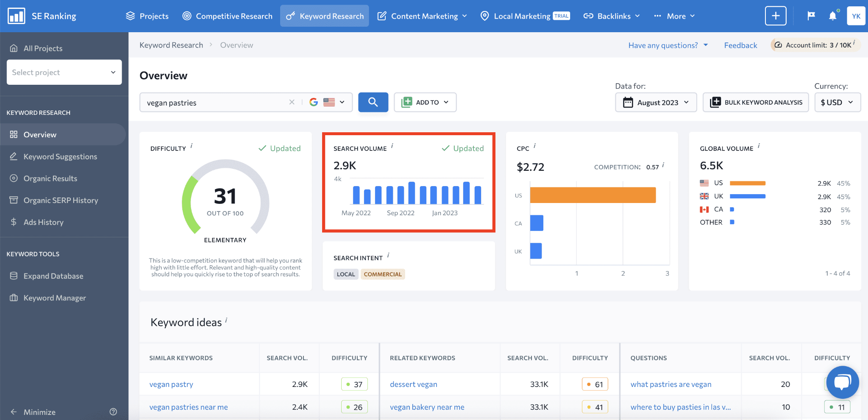Select Keyword Suggestions in the sidebar
The height and width of the screenshot is (420, 868).
[59, 156]
